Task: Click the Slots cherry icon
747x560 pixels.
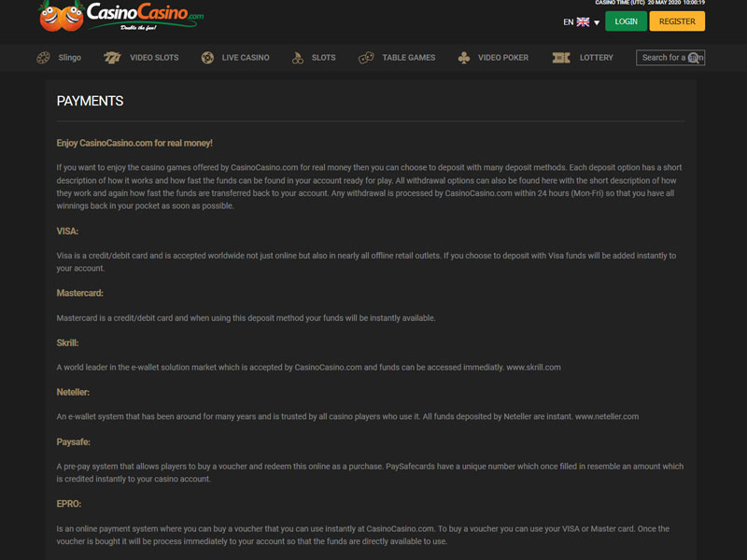Action: coord(298,58)
